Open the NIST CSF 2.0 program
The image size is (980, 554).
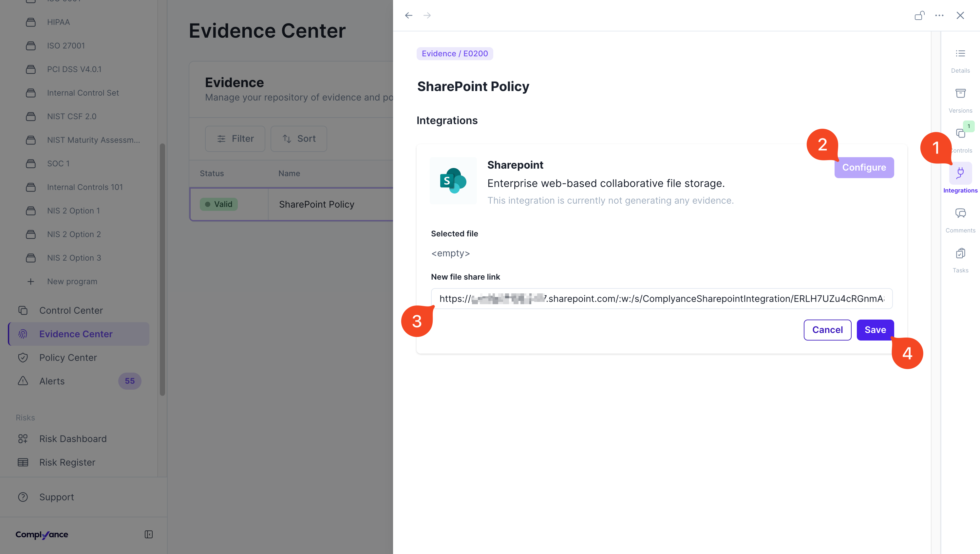(x=72, y=117)
